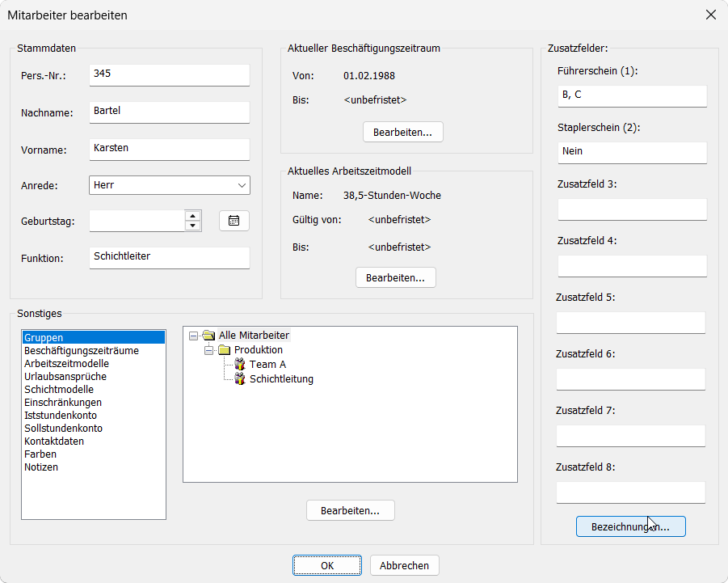This screenshot has height=583, width=728.
Task: Select Iststundenkonto in the Sonstiges list
Action: click(93, 416)
